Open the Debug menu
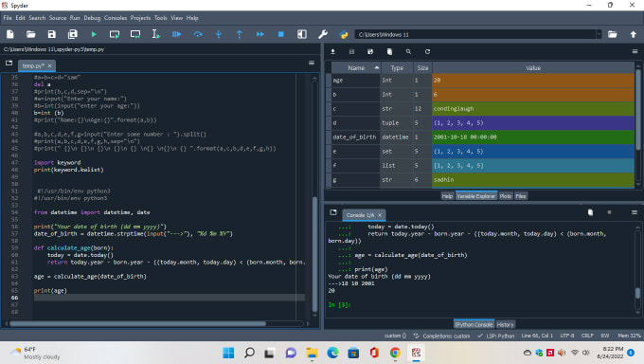644x364 pixels. tap(92, 18)
